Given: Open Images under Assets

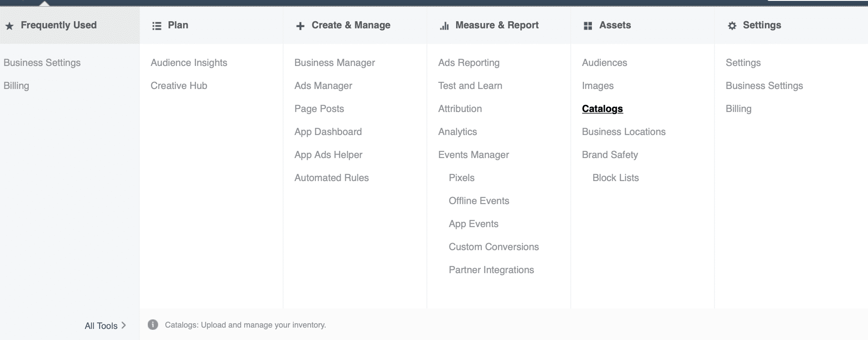Looking at the screenshot, I should coord(598,86).
